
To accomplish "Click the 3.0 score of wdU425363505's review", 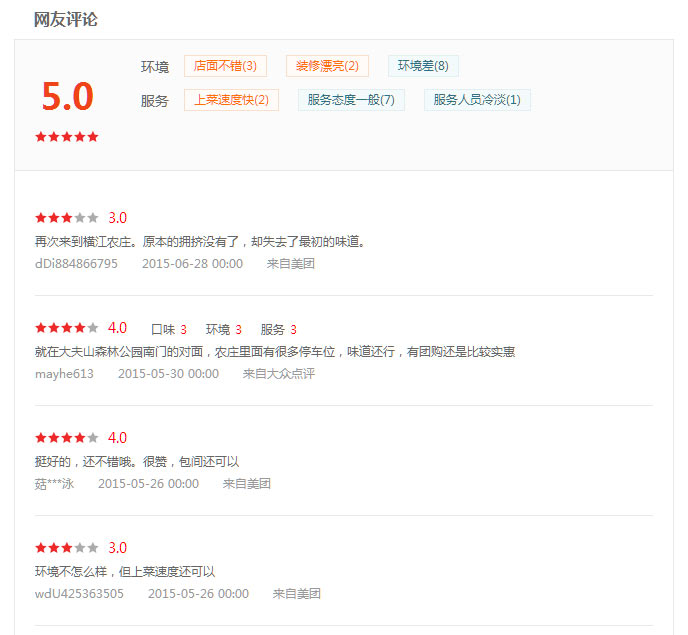I will tap(118, 548).
